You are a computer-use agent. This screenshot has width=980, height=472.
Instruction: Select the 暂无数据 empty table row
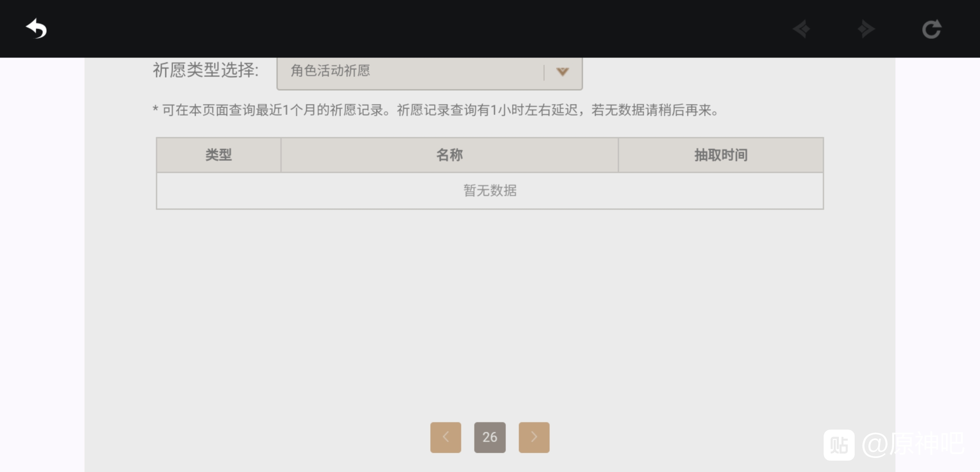[x=490, y=191]
